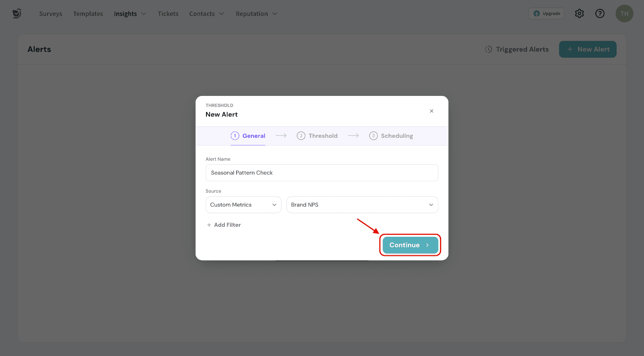This screenshot has height=356, width=644.
Task: Click the bird logo home icon
Action: (x=17, y=14)
